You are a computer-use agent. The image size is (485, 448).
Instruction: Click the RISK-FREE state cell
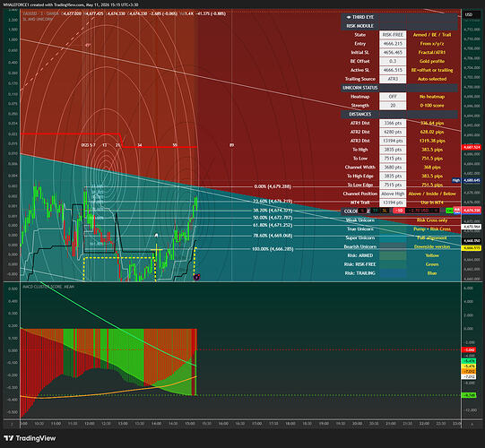pyautogui.click(x=393, y=35)
